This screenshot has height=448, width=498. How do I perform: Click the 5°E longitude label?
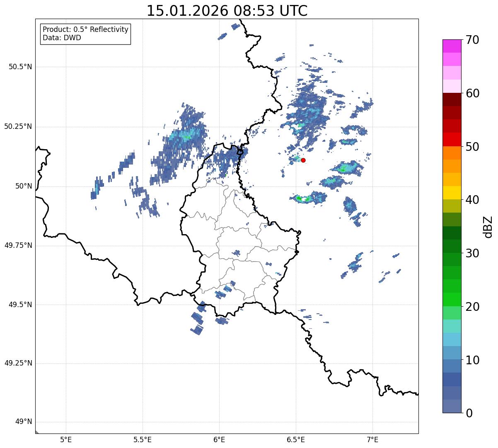66,439
